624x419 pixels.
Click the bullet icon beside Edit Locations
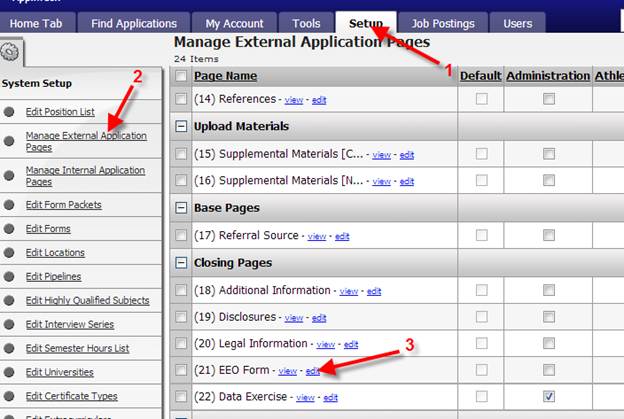pyautogui.click(x=10, y=253)
